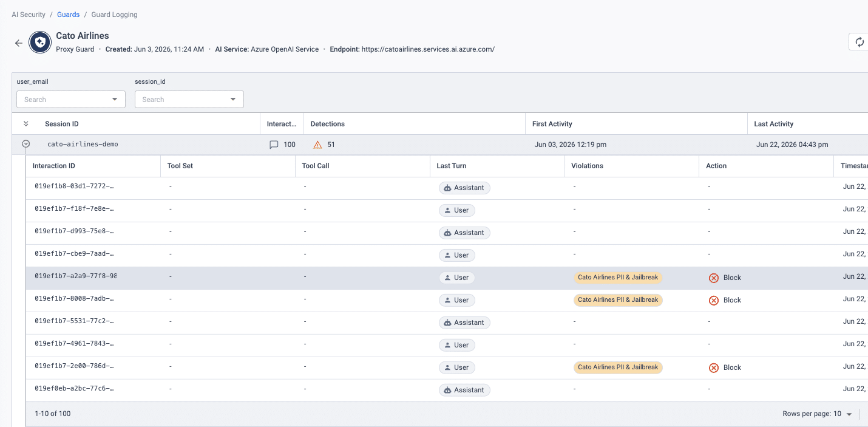Screen dimensions: 868x427
Task: Open interaction 019ef1b7-5531-77c2
Action: pos(75,322)
